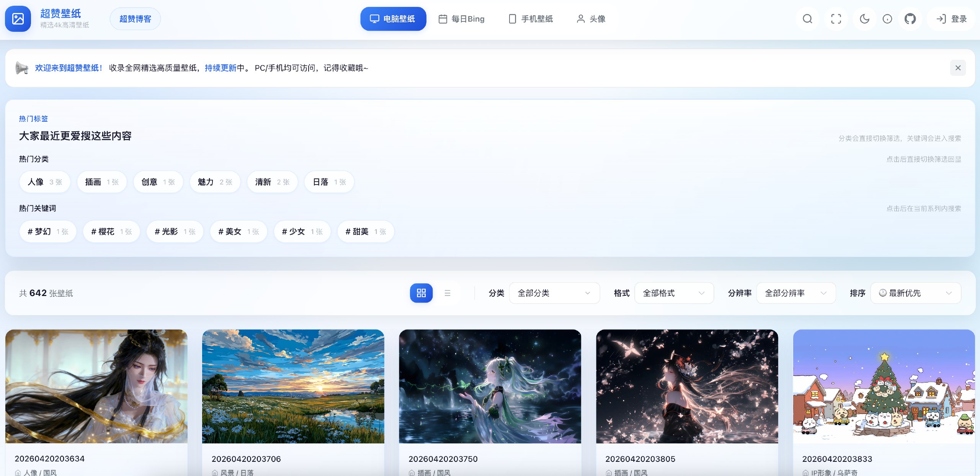Click the megaphone announcement icon

pyautogui.click(x=22, y=68)
